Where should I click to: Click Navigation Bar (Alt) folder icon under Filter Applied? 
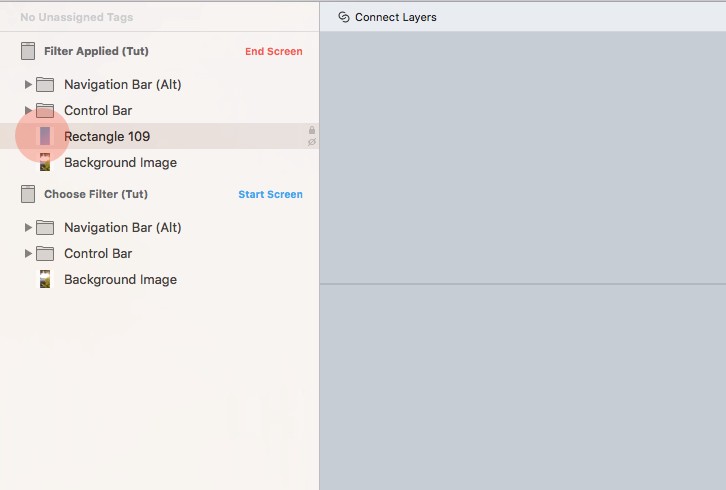click(45, 85)
